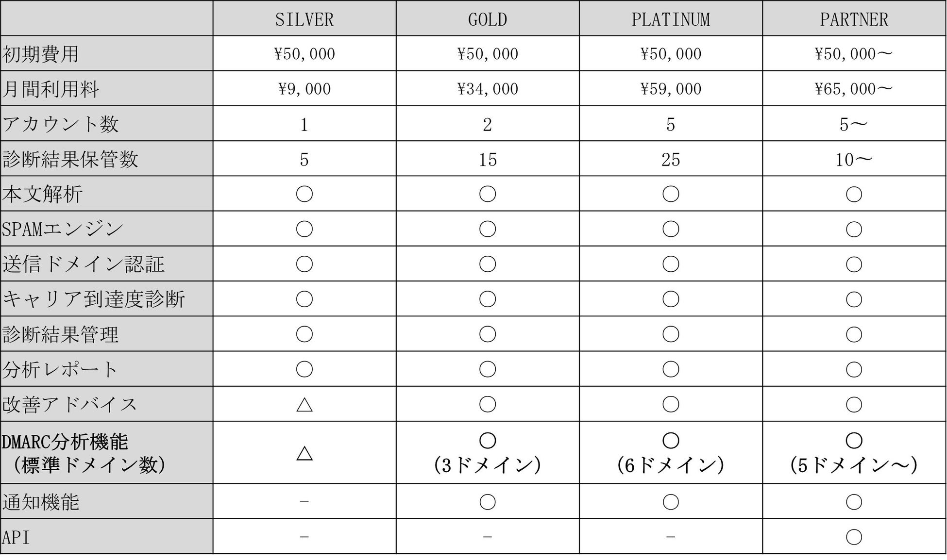The height and width of the screenshot is (560, 947).
Task: Click the triangle mark for SILVER 改善アドバイス
Action: point(304,404)
